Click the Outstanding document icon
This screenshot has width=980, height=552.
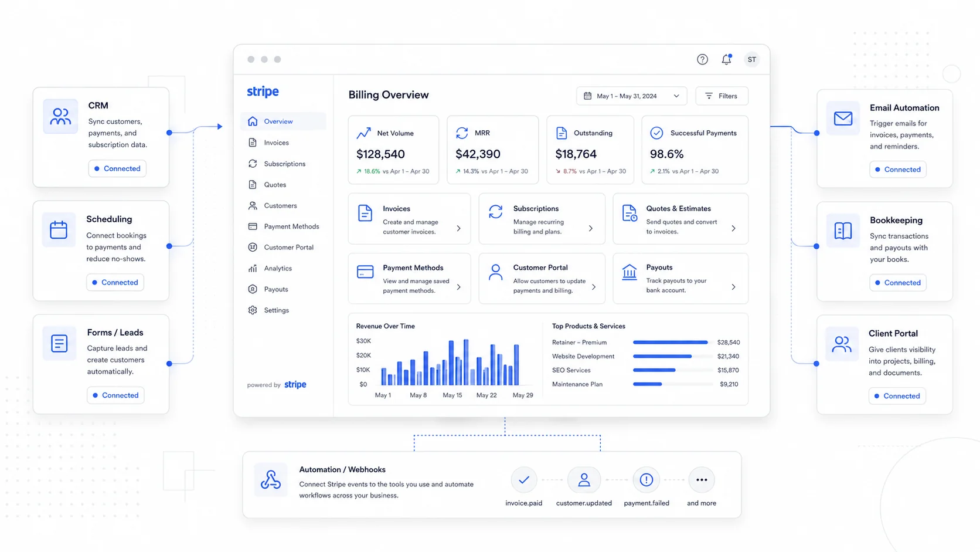point(562,133)
